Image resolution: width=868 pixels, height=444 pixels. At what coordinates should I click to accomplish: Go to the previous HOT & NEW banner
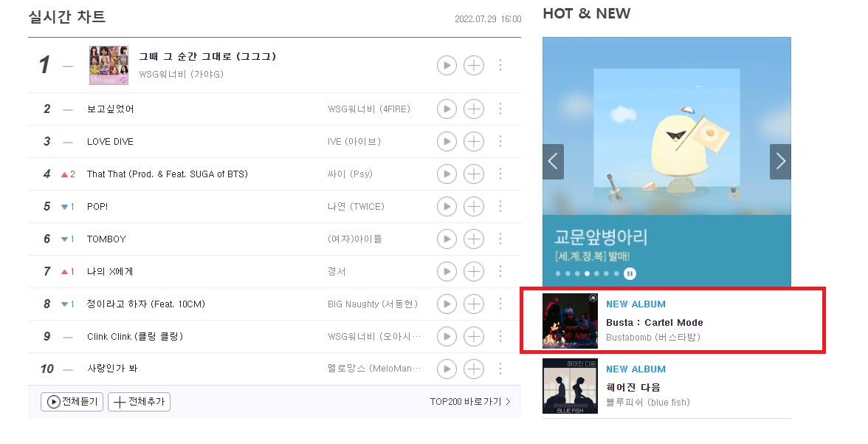pos(553,161)
